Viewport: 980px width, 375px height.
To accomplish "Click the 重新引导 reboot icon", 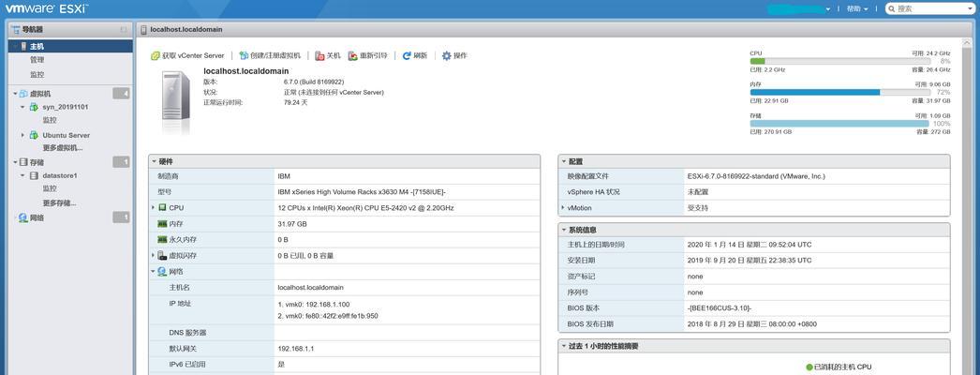I will [x=352, y=55].
